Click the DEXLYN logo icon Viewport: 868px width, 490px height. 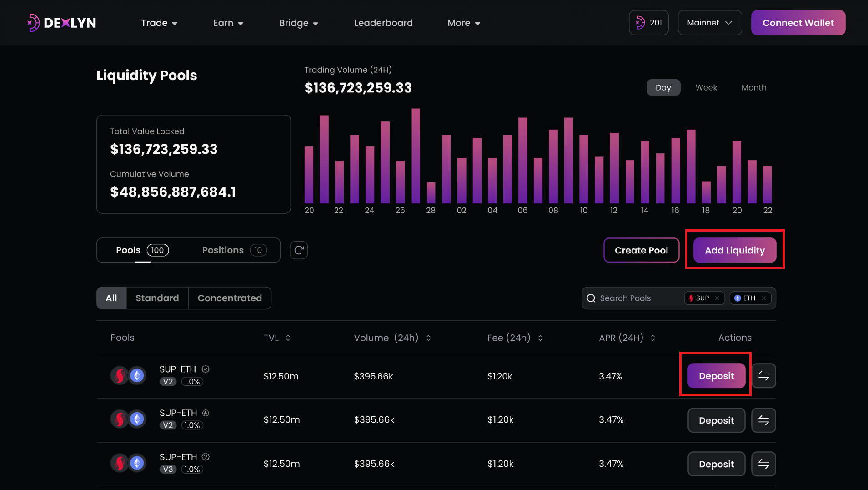(x=33, y=22)
